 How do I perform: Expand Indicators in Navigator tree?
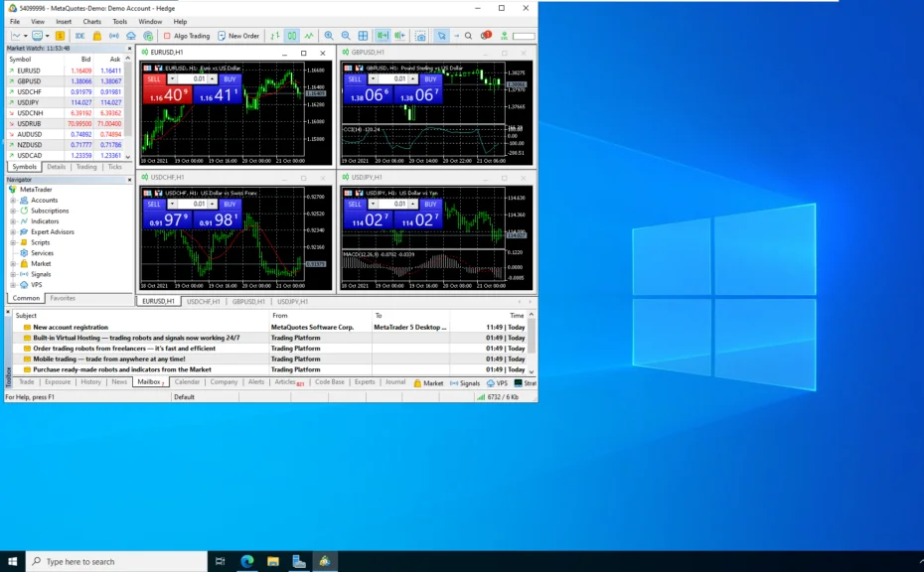(13, 221)
